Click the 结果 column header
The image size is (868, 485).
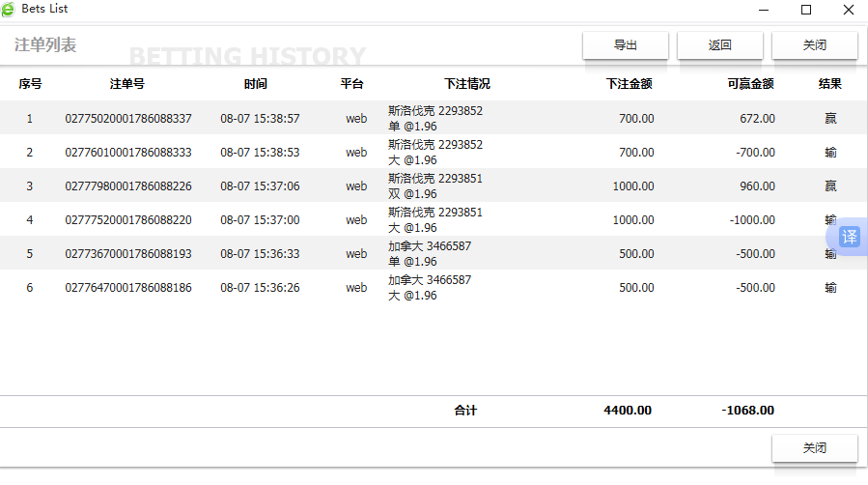pyautogui.click(x=829, y=84)
